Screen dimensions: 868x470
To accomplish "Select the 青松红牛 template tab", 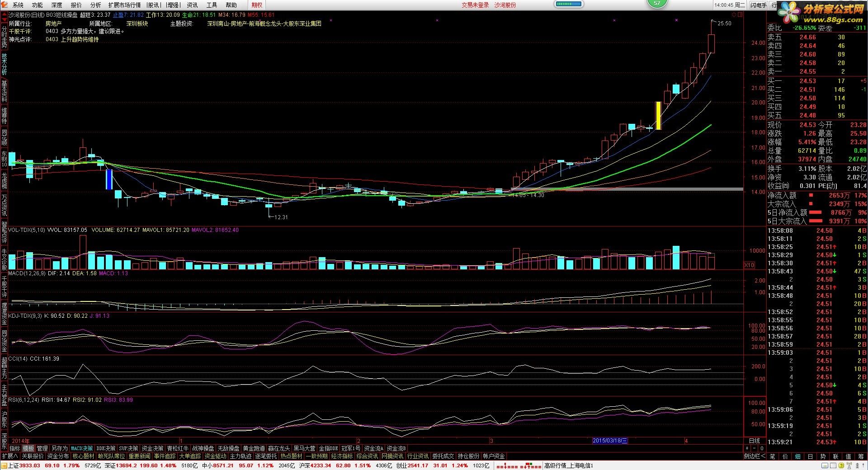I will [178, 448].
